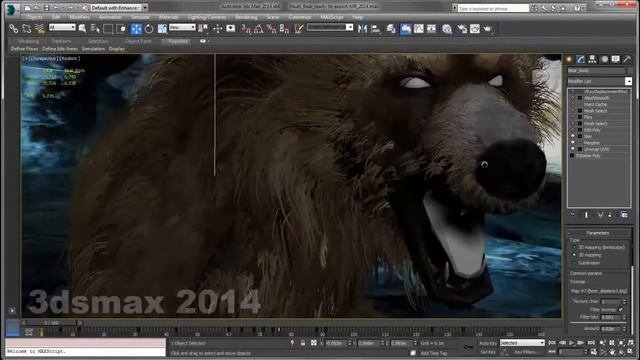Image resolution: width=640 pixels, height=360 pixels.
Task: Toggle Window/Crossing selection mode
Action: click(x=121, y=29)
